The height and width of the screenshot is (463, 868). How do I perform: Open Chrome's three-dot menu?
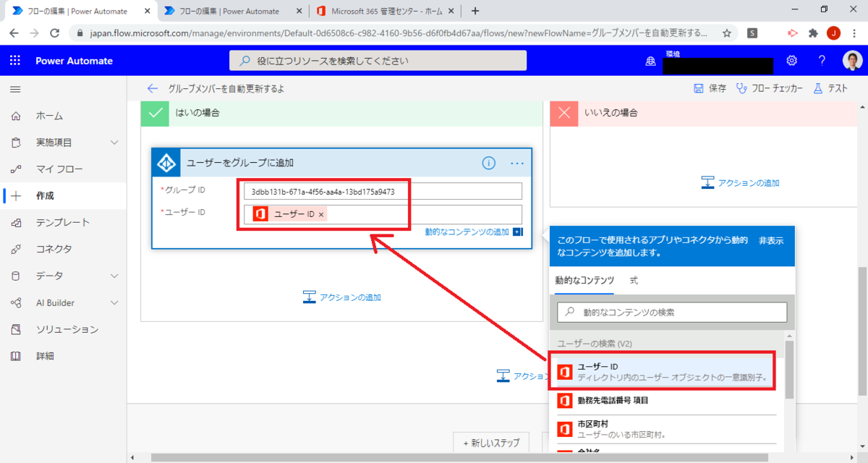855,33
